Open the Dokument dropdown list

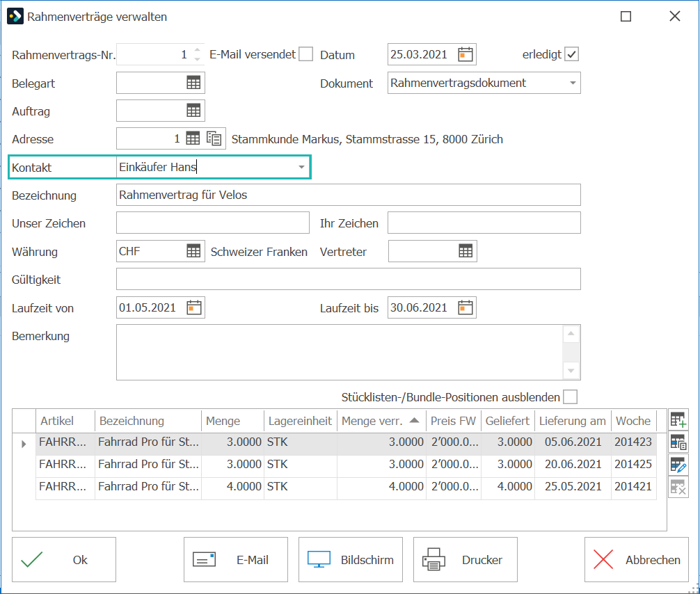click(573, 83)
